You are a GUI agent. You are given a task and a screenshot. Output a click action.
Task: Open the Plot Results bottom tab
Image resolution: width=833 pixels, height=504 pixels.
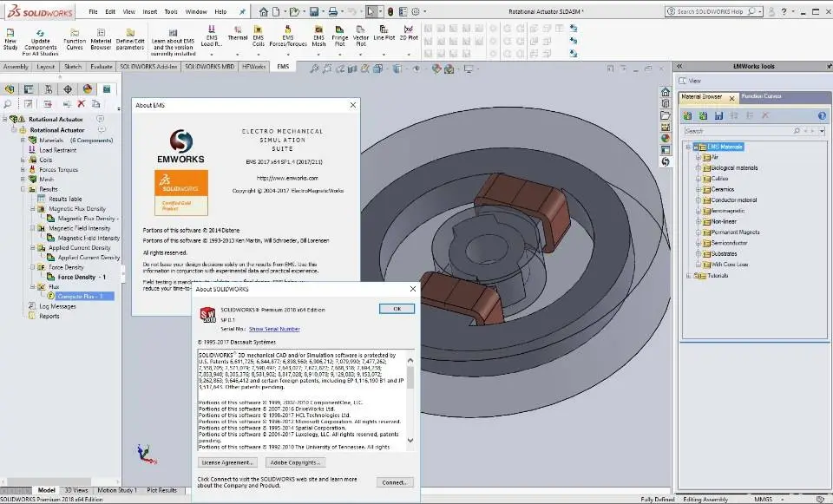tap(162, 490)
